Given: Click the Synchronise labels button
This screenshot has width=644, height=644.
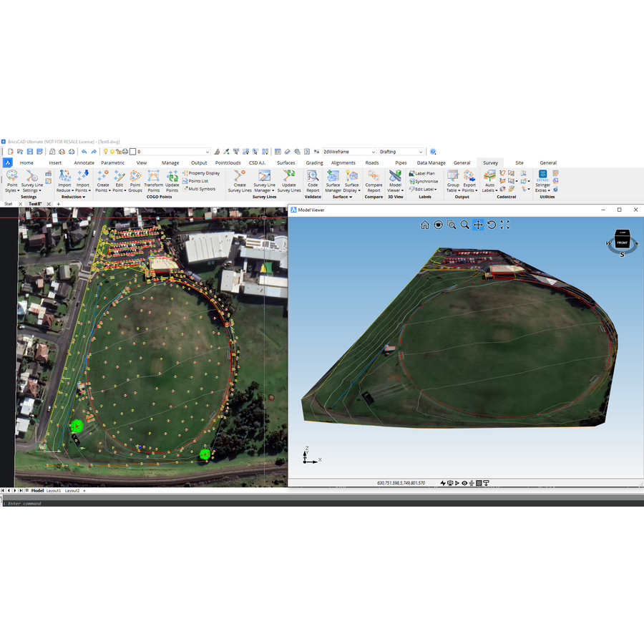Looking at the screenshot, I should [424, 182].
